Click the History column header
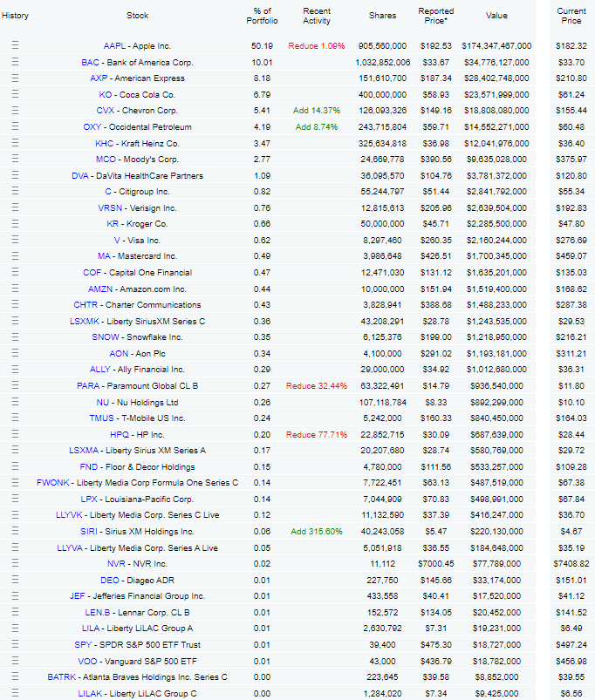This screenshot has width=595, height=700. click(15, 16)
